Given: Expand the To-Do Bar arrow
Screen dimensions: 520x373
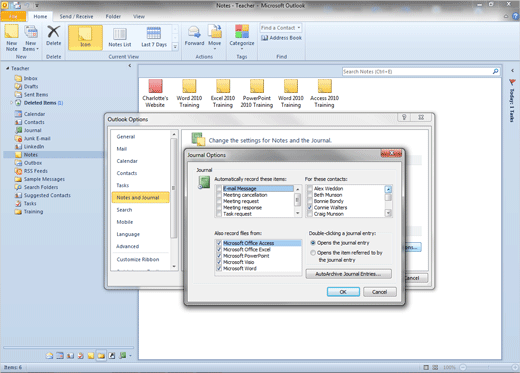Looking at the screenshot, I should [513, 70].
